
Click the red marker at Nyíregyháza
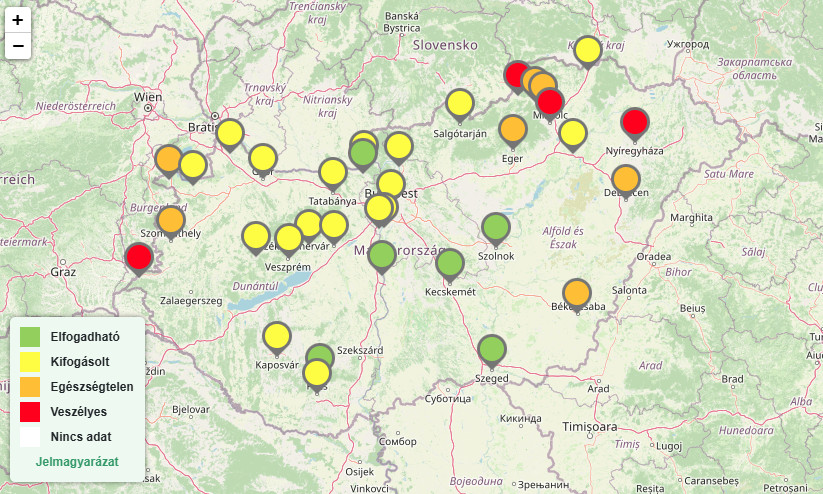pos(635,123)
